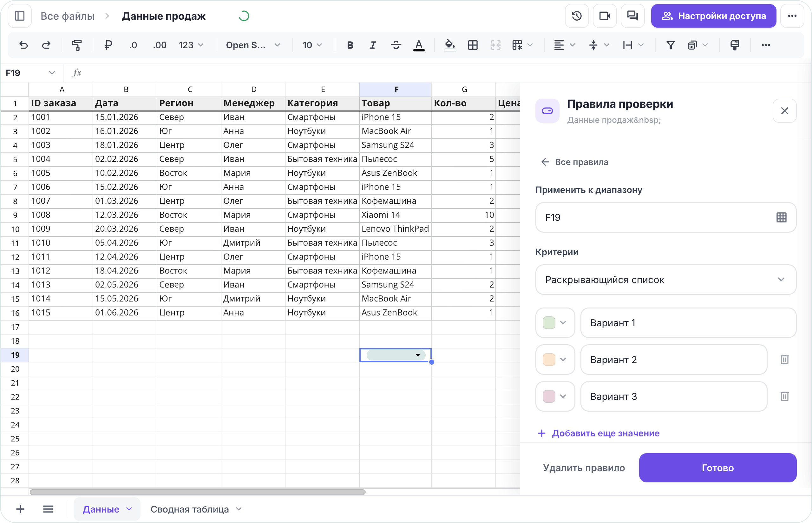Open toolbar overflow more options
Screen dimensions: 812x523
[766, 45]
